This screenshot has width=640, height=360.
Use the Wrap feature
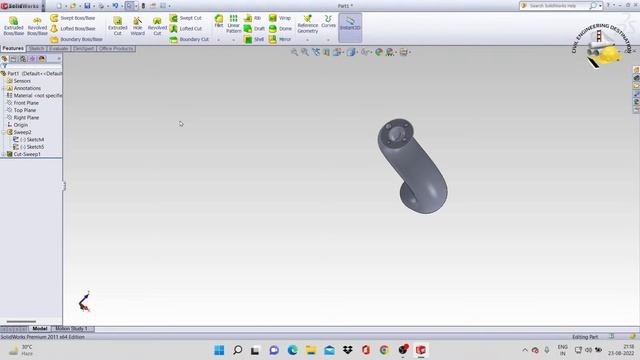pos(280,18)
